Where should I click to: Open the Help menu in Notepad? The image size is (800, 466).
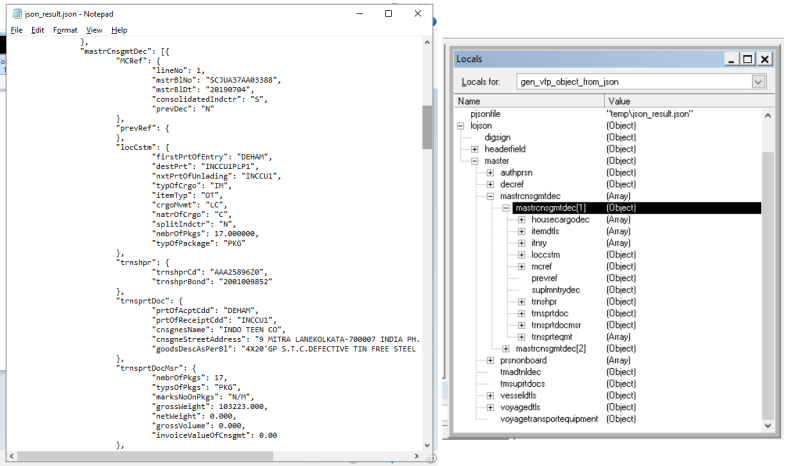point(119,30)
